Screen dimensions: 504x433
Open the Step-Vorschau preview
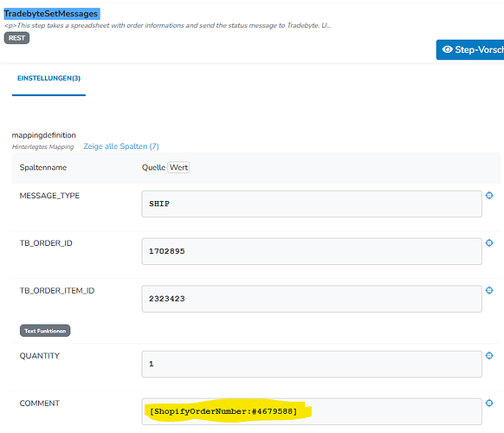click(x=470, y=49)
